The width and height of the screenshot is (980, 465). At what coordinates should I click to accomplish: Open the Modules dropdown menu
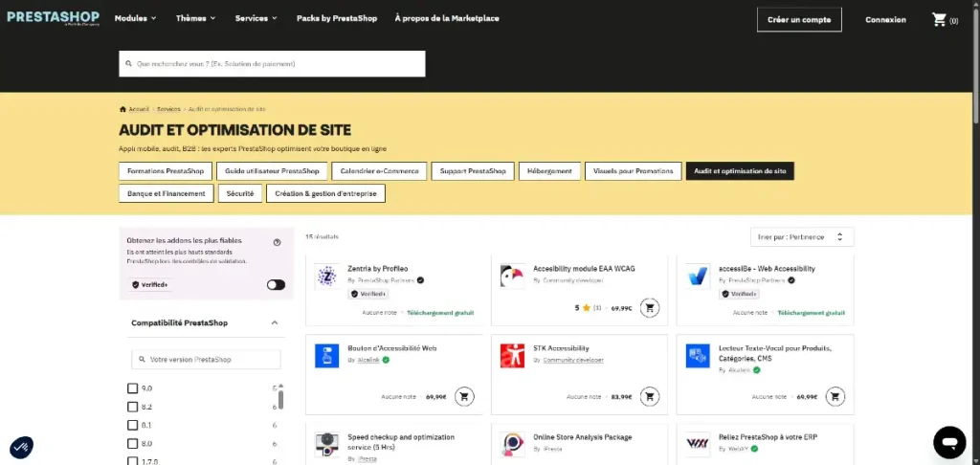pos(136,18)
